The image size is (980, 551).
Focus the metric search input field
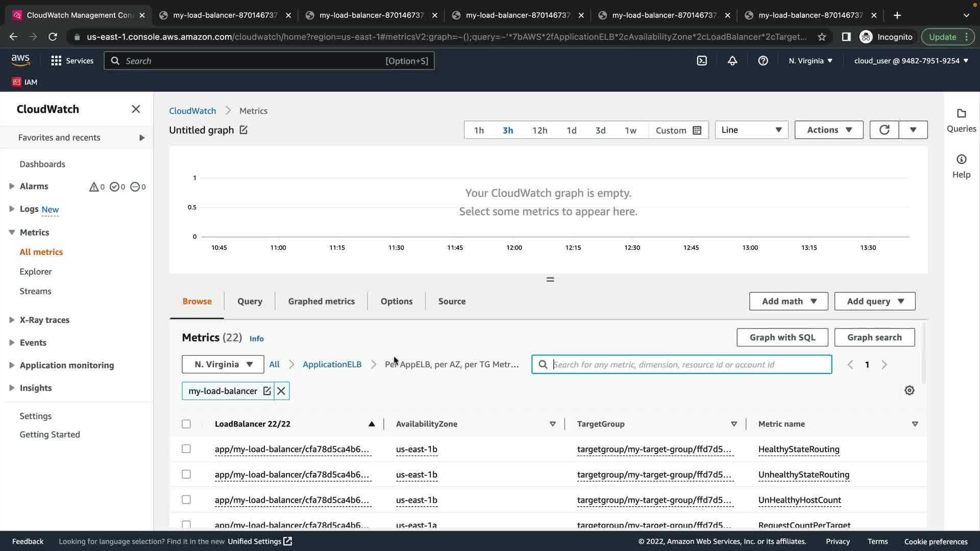[689, 364]
